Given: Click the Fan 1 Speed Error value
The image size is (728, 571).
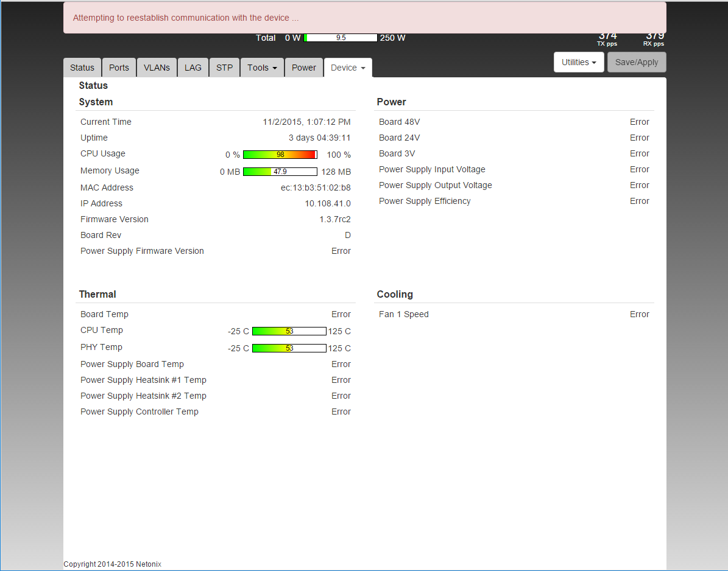Looking at the screenshot, I should click(639, 314).
